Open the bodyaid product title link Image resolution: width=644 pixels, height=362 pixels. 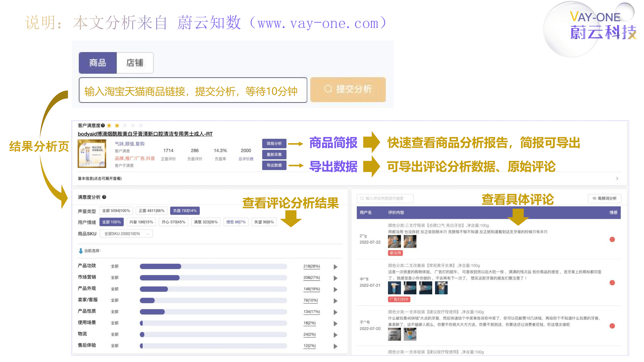click(145, 134)
